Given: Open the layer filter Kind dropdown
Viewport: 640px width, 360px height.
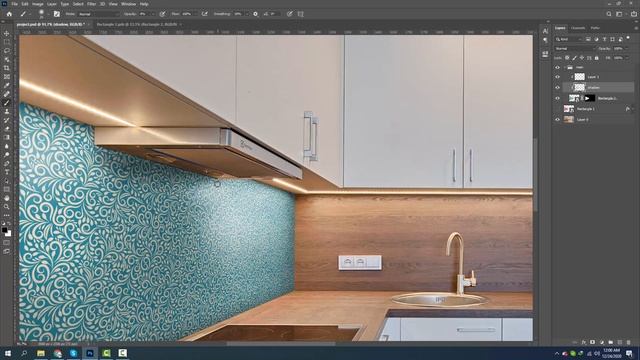Looking at the screenshot, I should pos(569,39).
